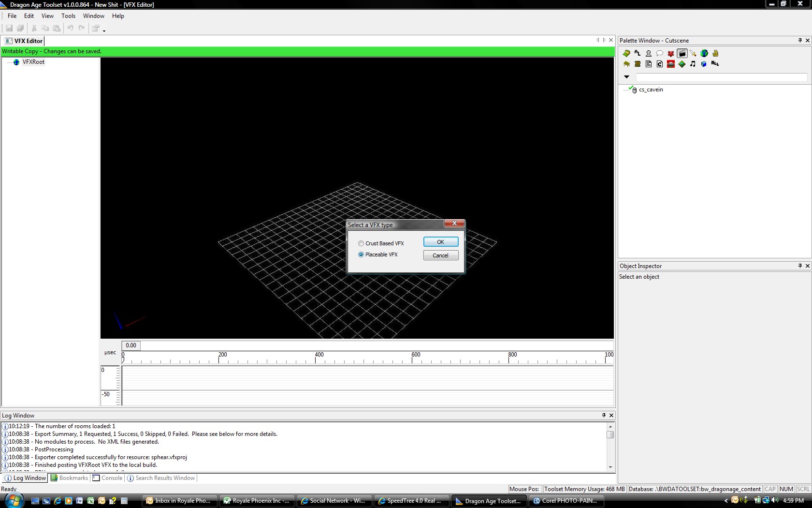812x508 pixels.
Task: Switch to Corel PHOTO-PAINT in the taskbar
Action: coord(568,501)
